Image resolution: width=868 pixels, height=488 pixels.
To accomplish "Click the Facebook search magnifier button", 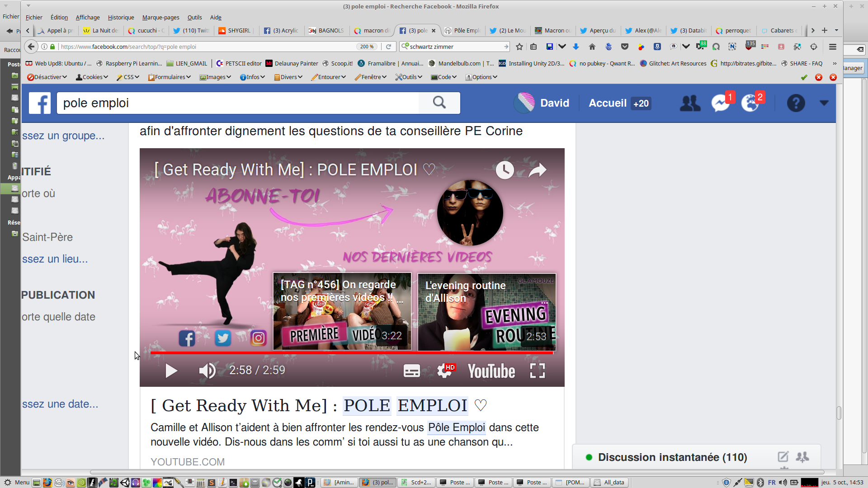I will click(439, 103).
